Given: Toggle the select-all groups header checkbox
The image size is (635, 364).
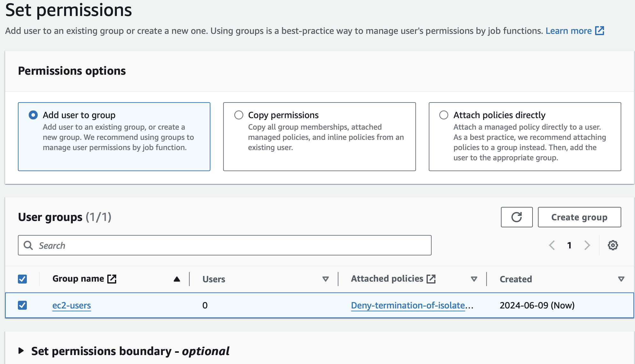Looking at the screenshot, I should pos(22,279).
